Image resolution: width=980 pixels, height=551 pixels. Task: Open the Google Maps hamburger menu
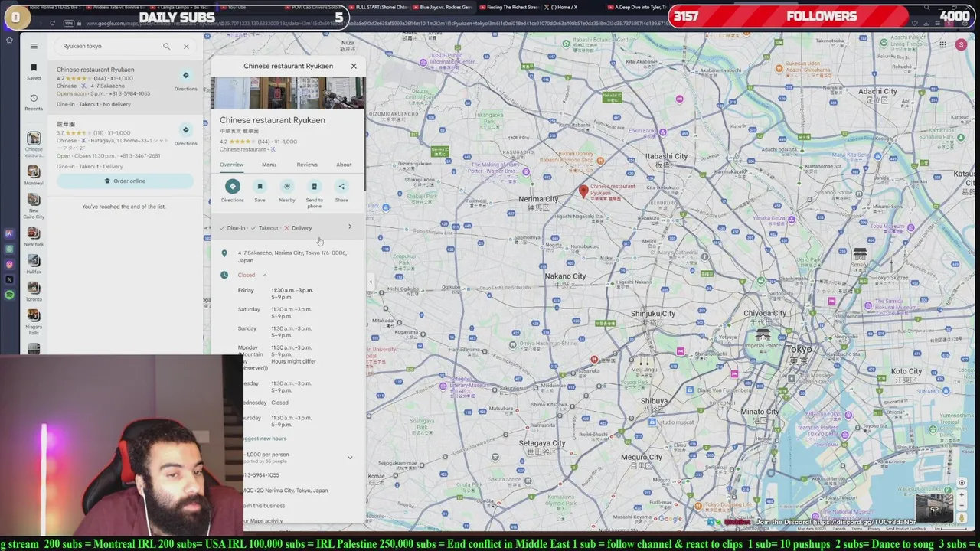coord(34,46)
